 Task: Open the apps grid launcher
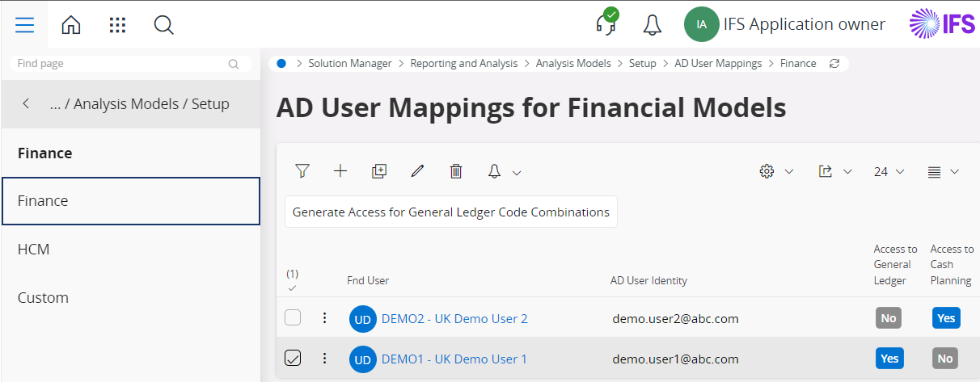(117, 25)
